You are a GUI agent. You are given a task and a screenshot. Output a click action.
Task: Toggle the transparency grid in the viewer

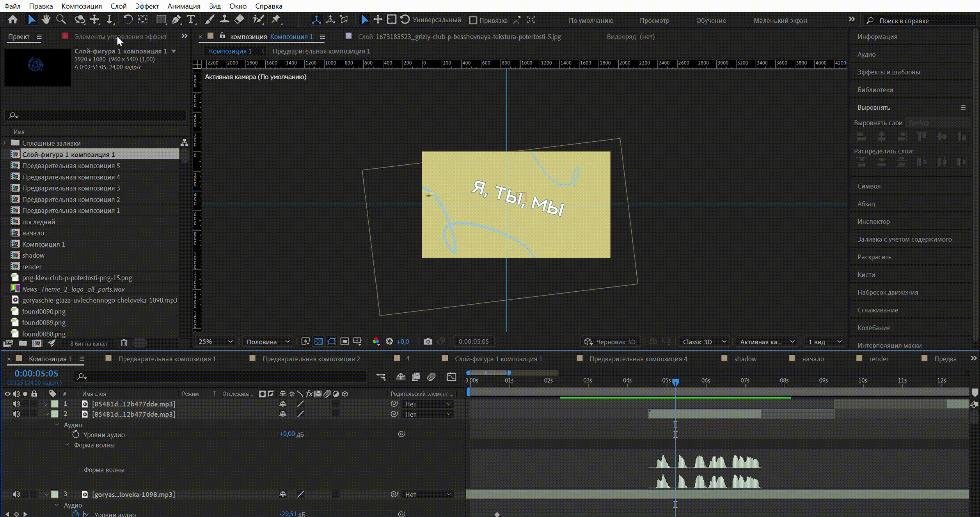(319, 342)
